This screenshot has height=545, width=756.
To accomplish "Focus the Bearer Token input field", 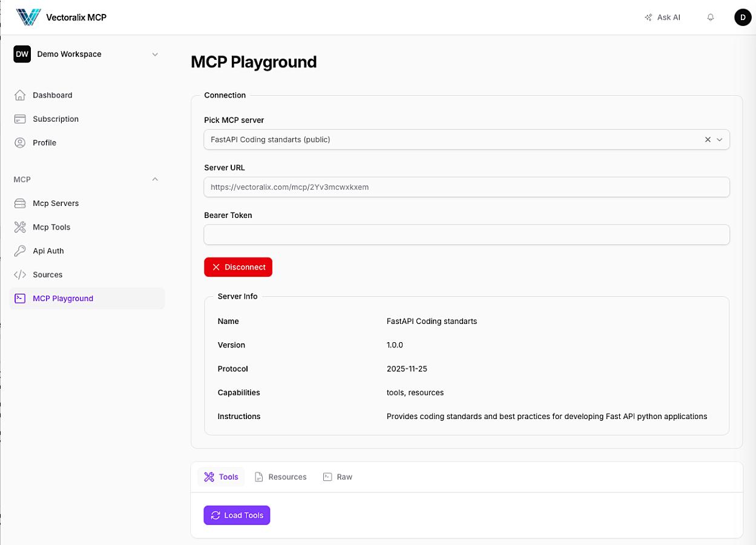I will pos(467,235).
